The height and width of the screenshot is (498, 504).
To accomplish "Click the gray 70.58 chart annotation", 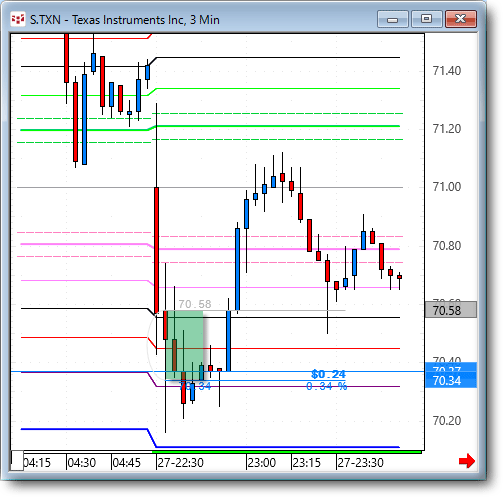I will click(x=195, y=304).
